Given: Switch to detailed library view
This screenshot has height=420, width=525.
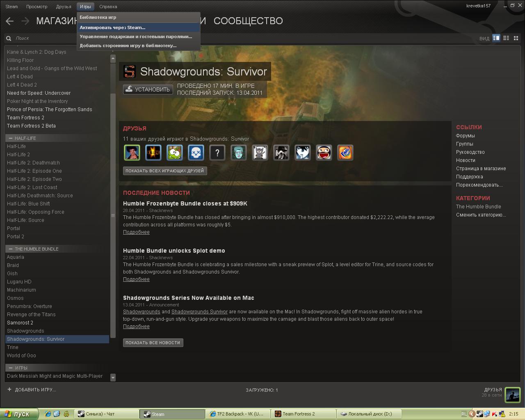Looking at the screenshot, I should pyautogui.click(x=496, y=38).
